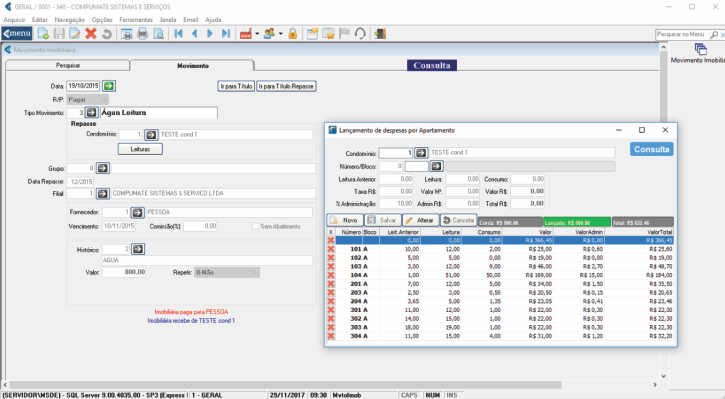Screen dimensions: 725x399
Task: Click the Leituras button
Action: coord(140,149)
